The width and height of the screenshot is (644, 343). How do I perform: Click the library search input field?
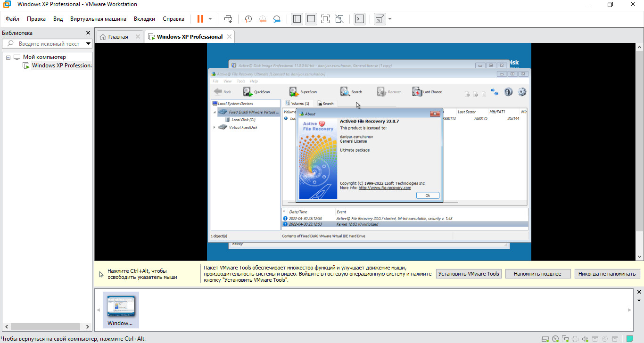click(49, 43)
